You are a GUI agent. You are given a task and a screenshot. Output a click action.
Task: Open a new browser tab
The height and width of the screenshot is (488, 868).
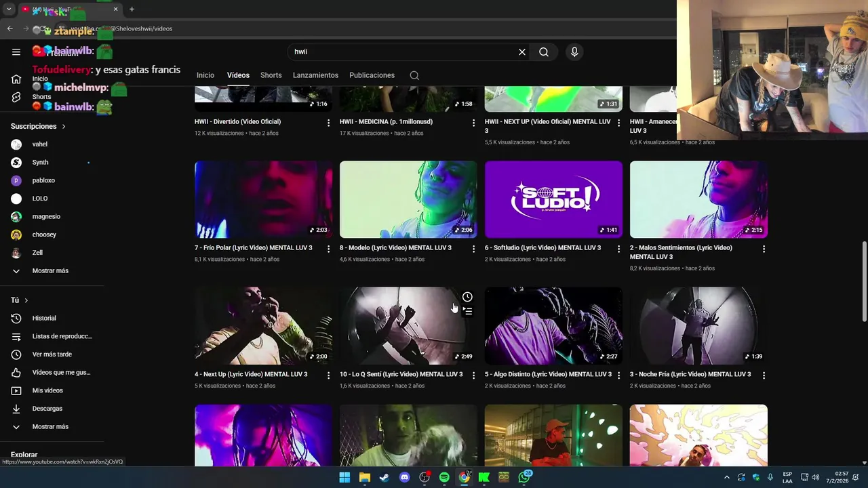132,9
